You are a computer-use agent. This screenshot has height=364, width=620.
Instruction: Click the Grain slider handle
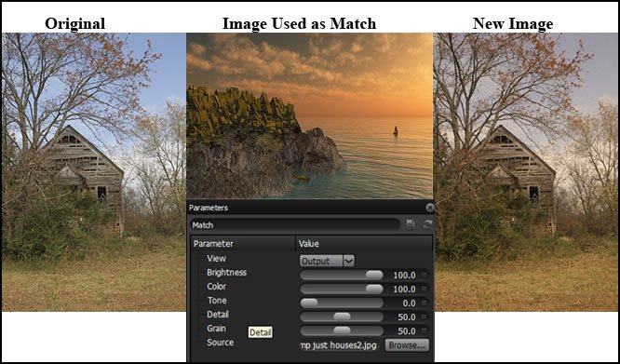click(x=342, y=330)
